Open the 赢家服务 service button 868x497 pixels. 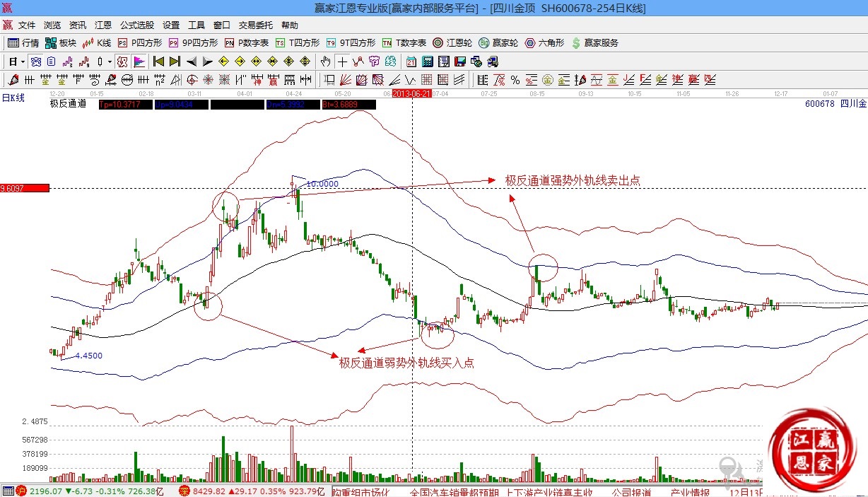tap(594, 43)
